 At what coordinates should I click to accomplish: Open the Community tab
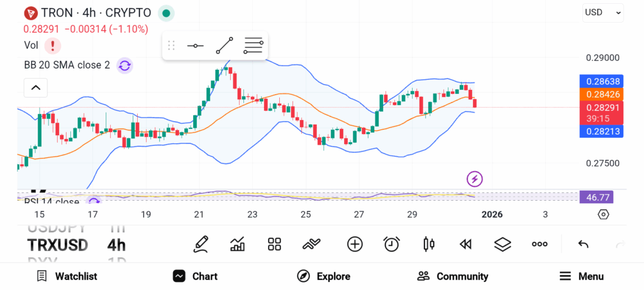click(453, 276)
